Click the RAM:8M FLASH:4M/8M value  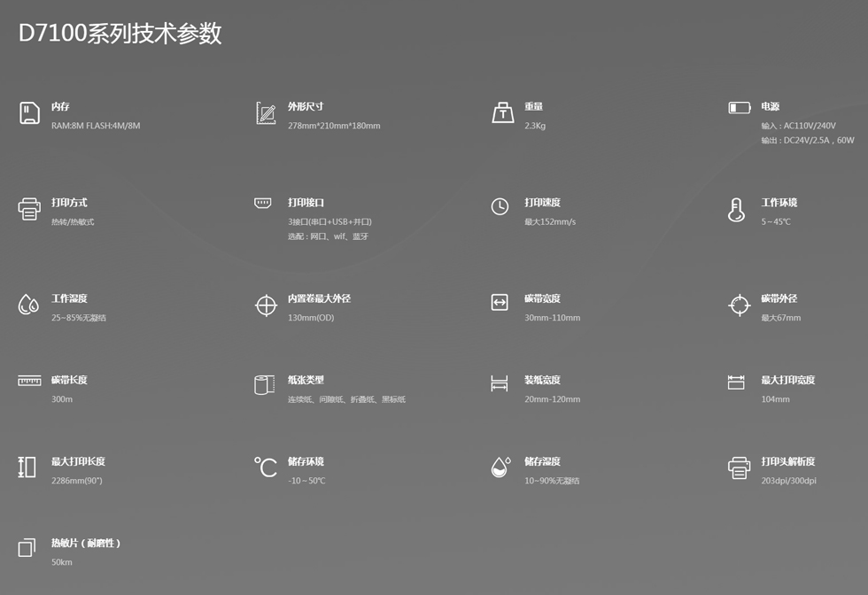coord(96,126)
